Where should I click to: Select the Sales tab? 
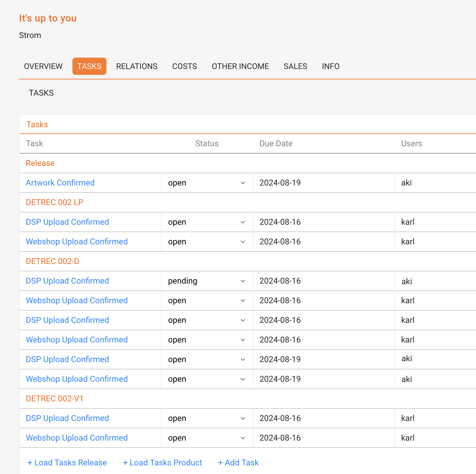click(295, 66)
